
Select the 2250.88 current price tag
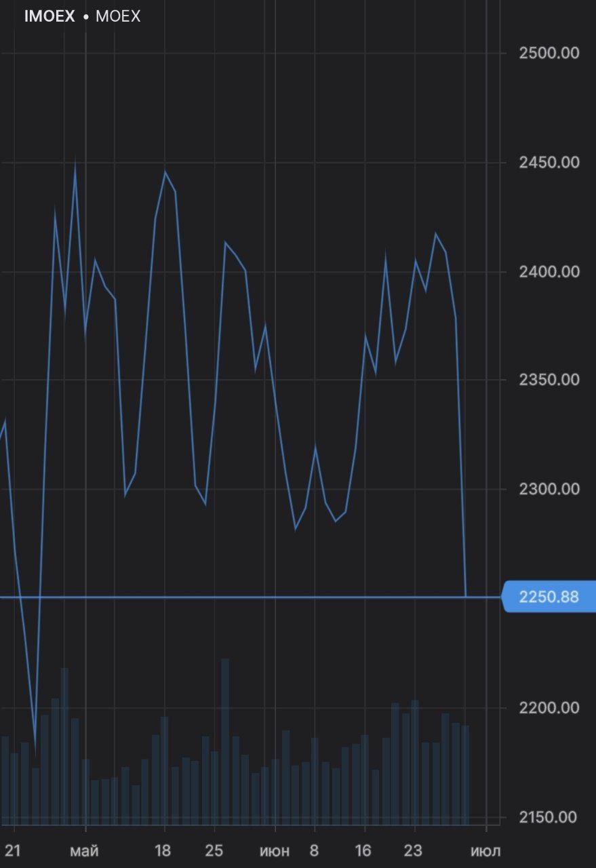[549, 597]
